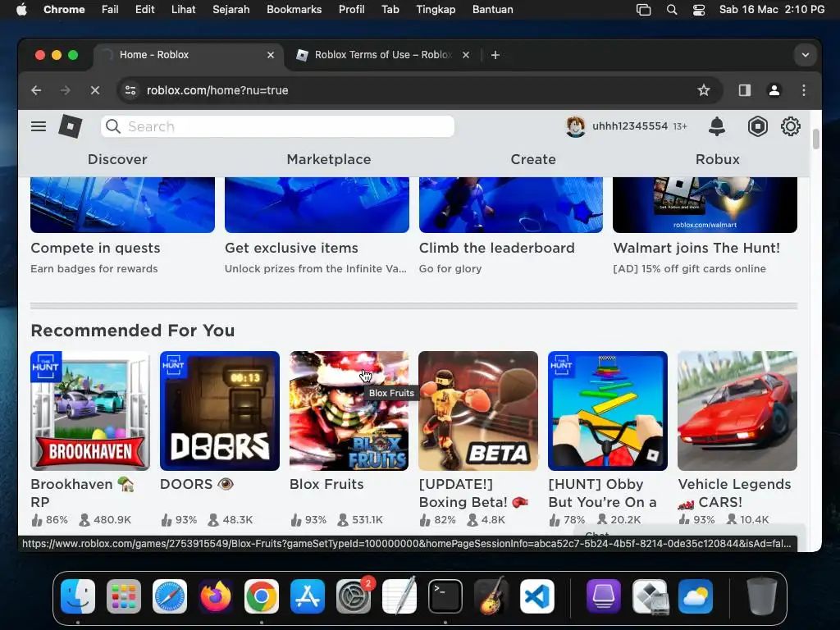The height and width of the screenshot is (630, 840).
Task: Open the Fail menu
Action: pyautogui.click(x=110, y=10)
